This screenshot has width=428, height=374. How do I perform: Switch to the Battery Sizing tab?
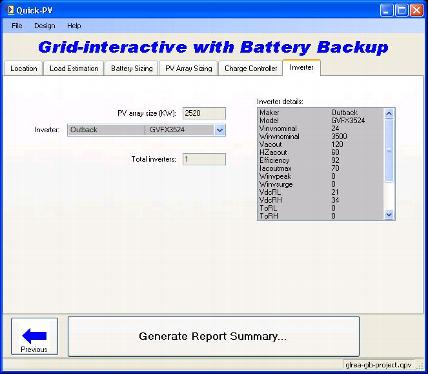point(132,68)
